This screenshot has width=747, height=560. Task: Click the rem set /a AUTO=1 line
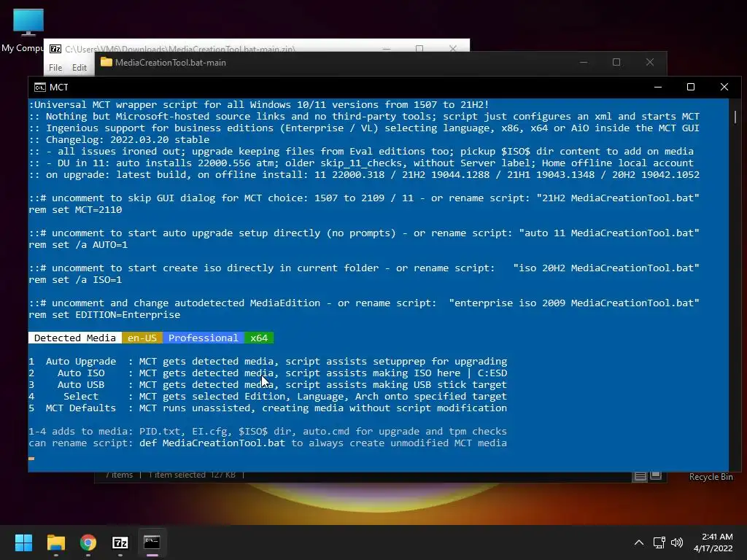click(78, 245)
